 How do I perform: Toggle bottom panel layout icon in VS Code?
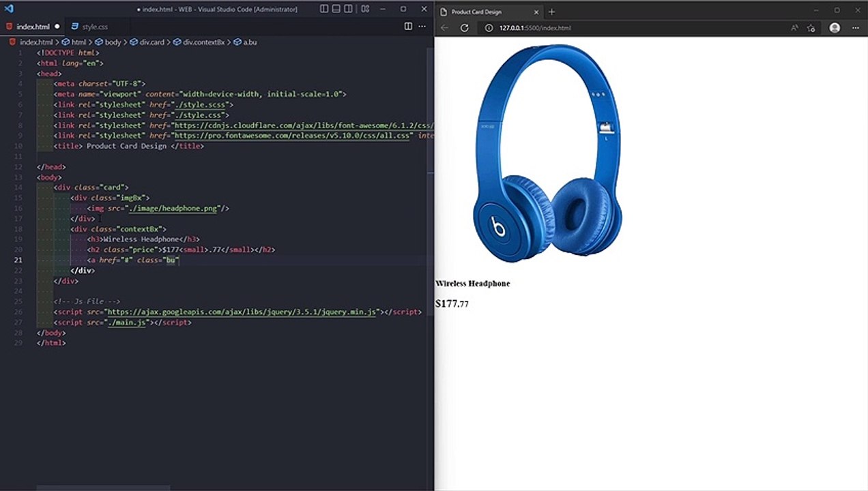(x=336, y=9)
